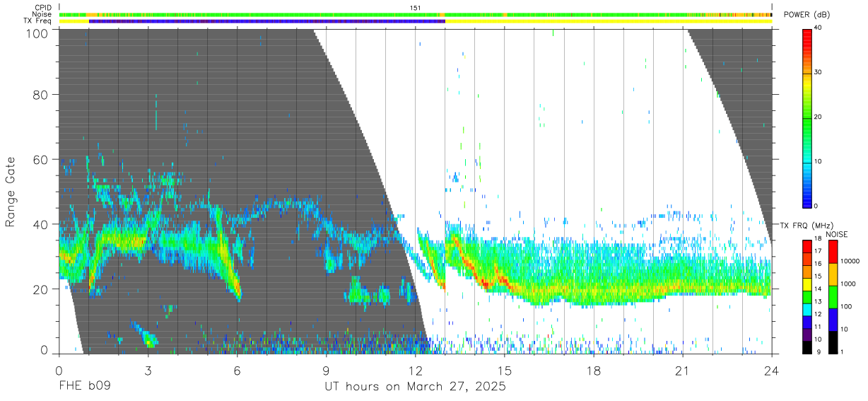The height and width of the screenshot is (401, 868).
Task: Click the 10000 label on noise legend
Action: 850,261
